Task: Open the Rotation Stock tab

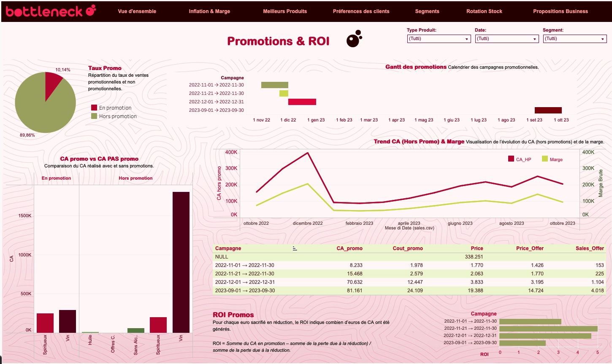Action: 484,11
